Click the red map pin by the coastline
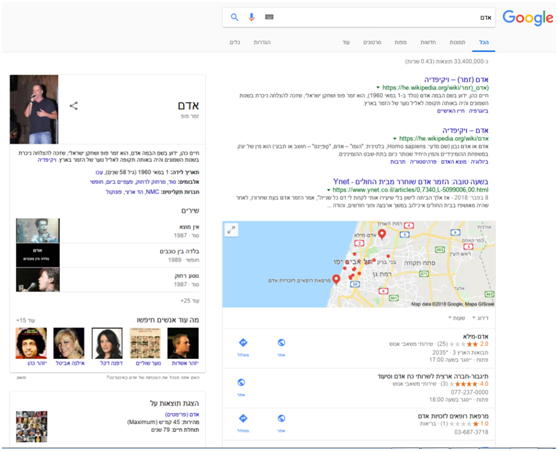The height and width of the screenshot is (451, 558). pyautogui.click(x=336, y=279)
